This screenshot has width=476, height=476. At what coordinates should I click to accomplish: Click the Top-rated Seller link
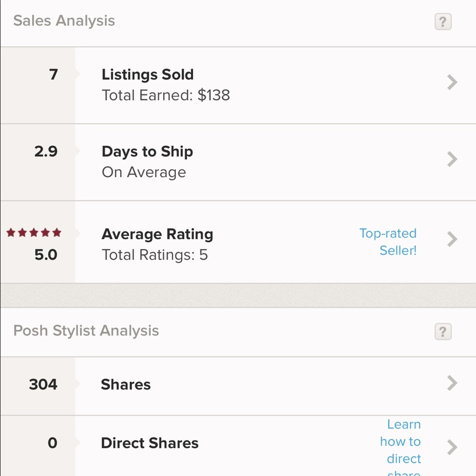pyautogui.click(x=388, y=242)
